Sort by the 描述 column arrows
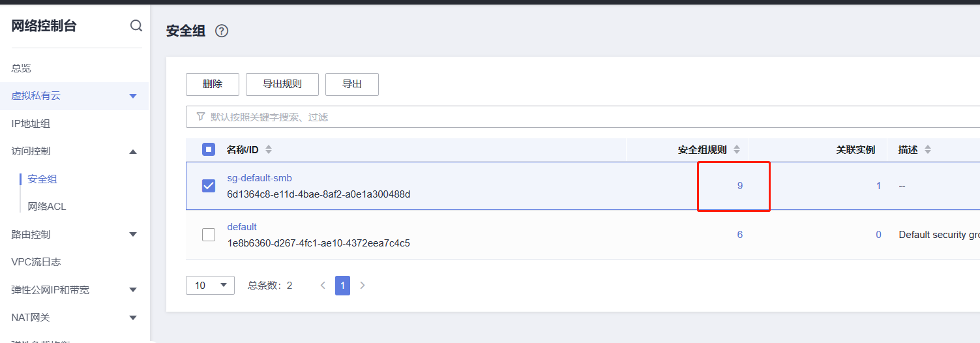Viewport: 980px width, 343px height. point(927,149)
